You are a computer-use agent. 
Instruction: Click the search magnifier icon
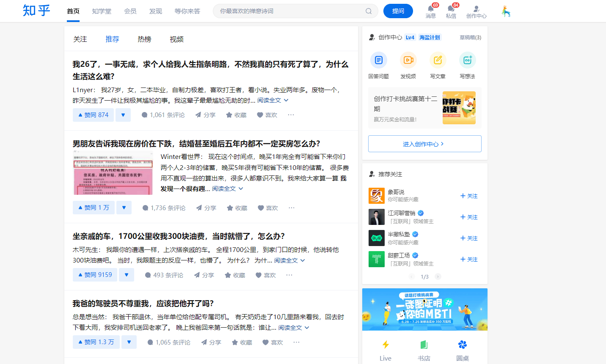pyautogui.click(x=368, y=11)
